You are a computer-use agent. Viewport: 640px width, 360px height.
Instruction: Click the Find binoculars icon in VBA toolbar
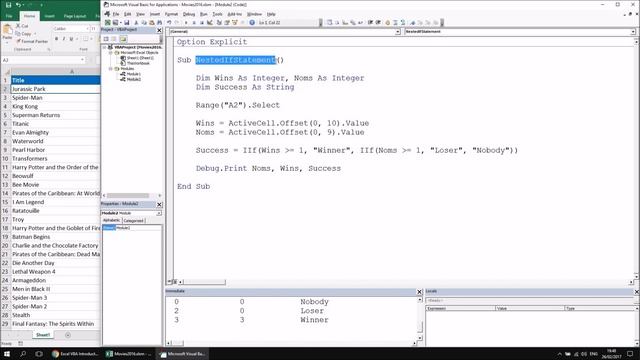[x=160, y=22]
